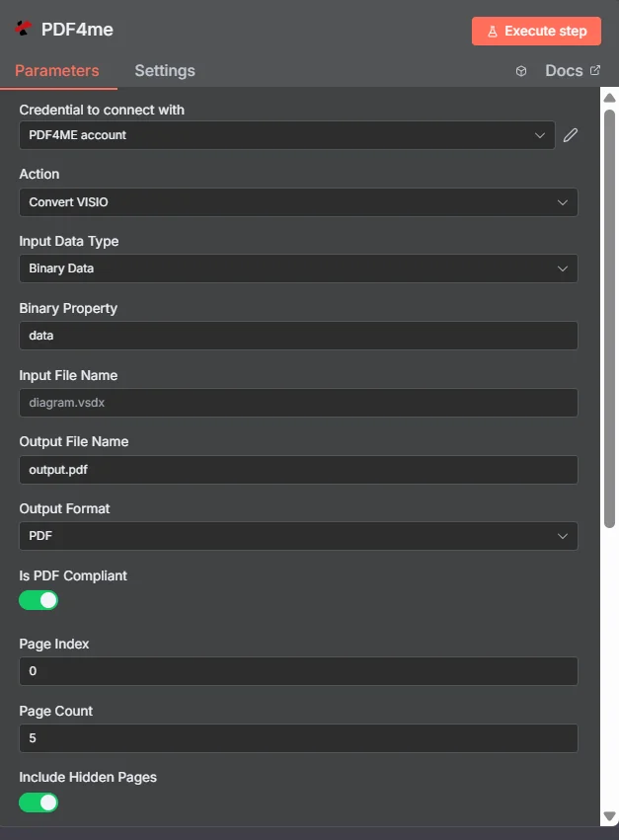
Task: Click the Page Count input field
Action: [x=298, y=737]
